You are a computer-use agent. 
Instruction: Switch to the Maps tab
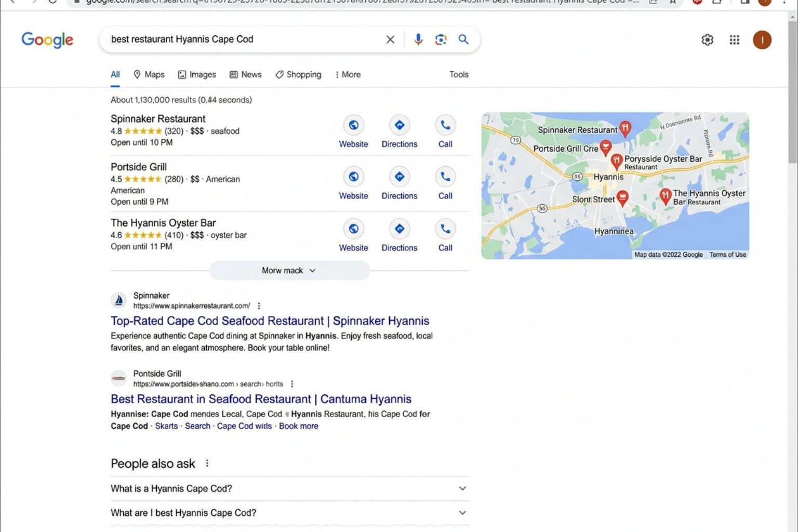pyautogui.click(x=149, y=74)
